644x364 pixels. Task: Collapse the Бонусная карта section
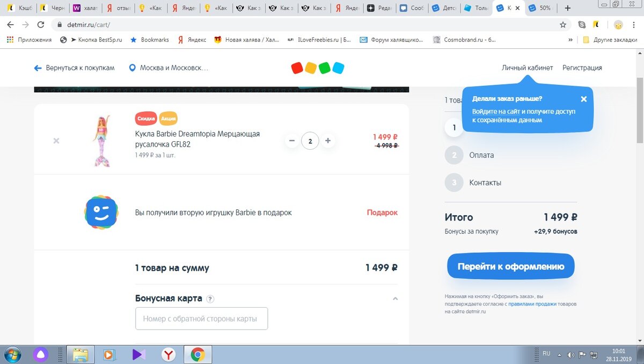tap(395, 299)
